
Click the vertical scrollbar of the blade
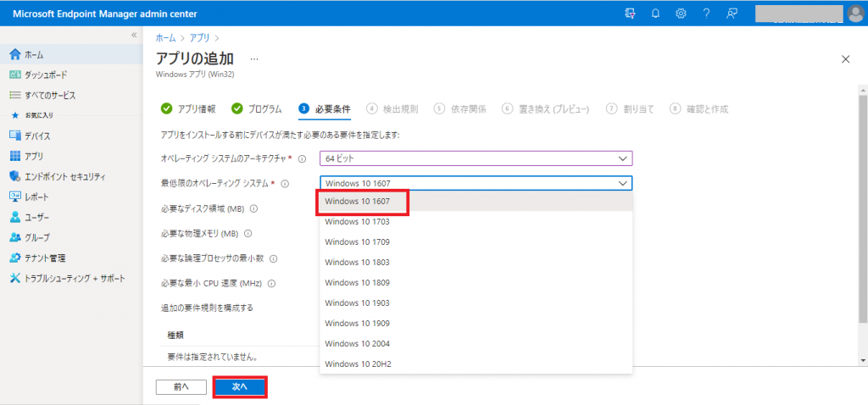pyautogui.click(x=862, y=208)
